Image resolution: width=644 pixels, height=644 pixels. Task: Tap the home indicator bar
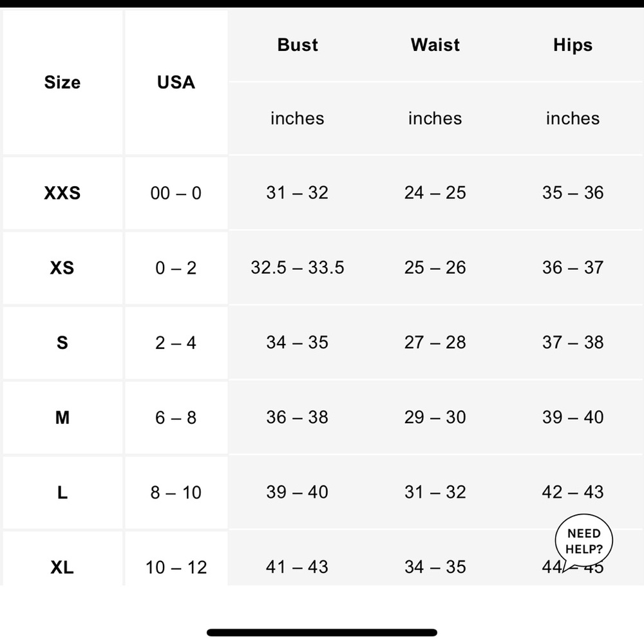322,632
